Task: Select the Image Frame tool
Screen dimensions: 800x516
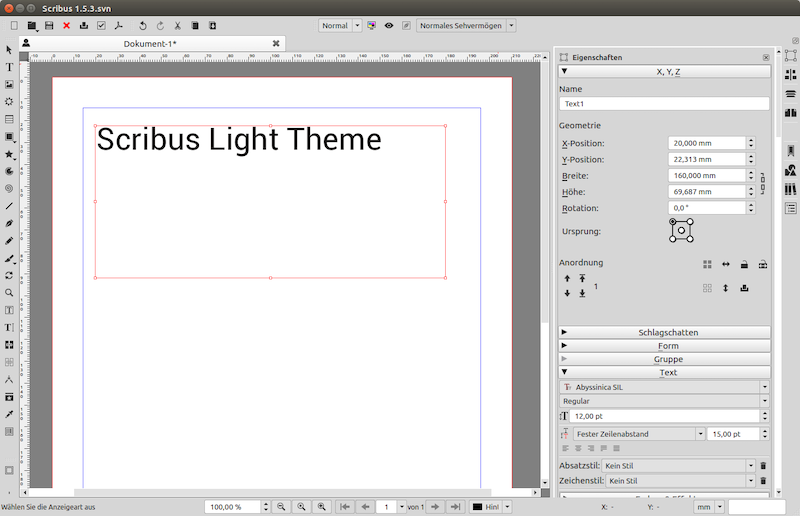Action: click(9, 84)
